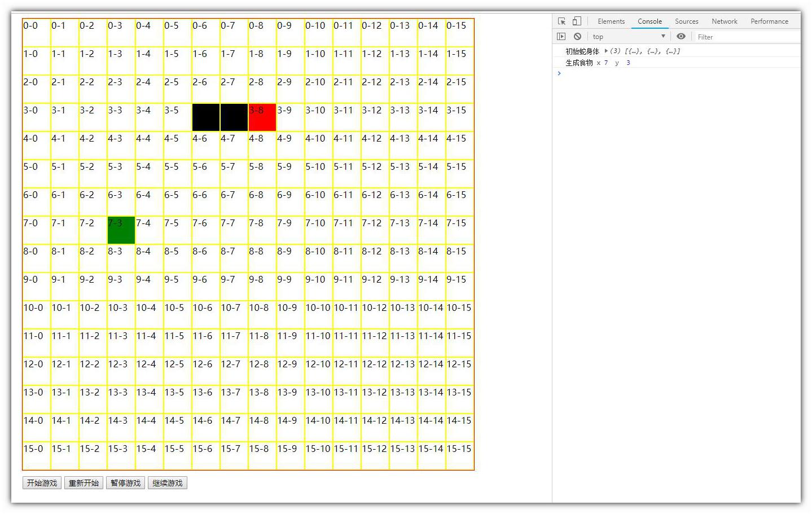Screen dimensions: 812x514
Task: Click grid cell labeled 10-10
Action: click(318, 315)
